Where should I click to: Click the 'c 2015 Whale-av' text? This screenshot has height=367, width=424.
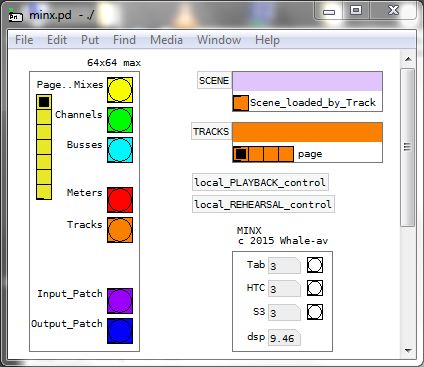point(283,241)
